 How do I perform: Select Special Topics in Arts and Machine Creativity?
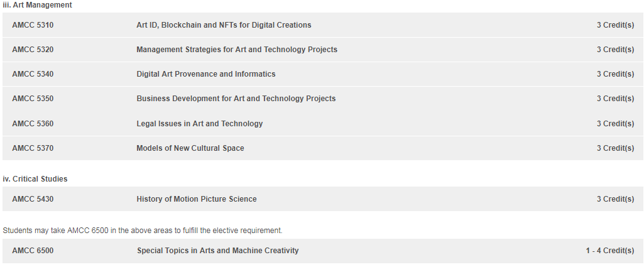[x=217, y=251]
